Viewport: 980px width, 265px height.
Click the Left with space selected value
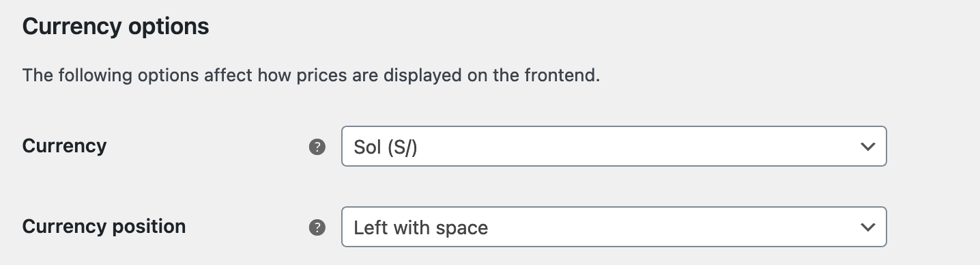420,227
